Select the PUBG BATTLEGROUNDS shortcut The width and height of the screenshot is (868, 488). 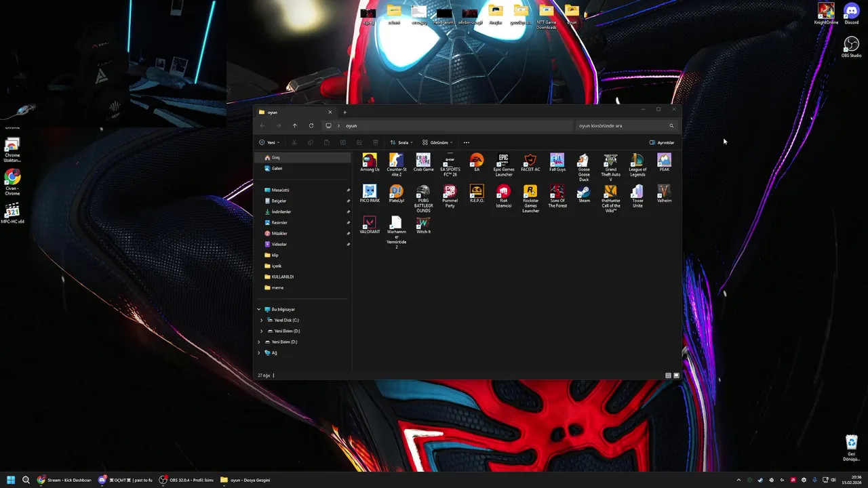coord(423,199)
